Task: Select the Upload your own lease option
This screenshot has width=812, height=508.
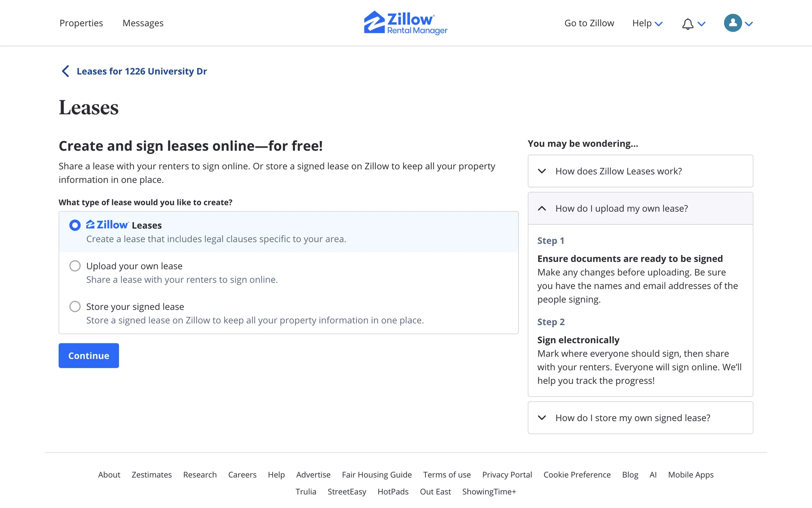Action: pyautogui.click(x=75, y=266)
